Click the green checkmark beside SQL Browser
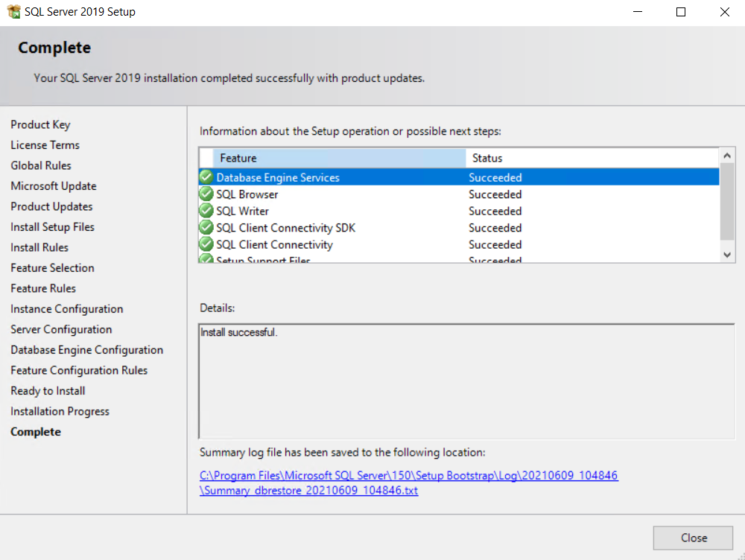 [x=206, y=194]
